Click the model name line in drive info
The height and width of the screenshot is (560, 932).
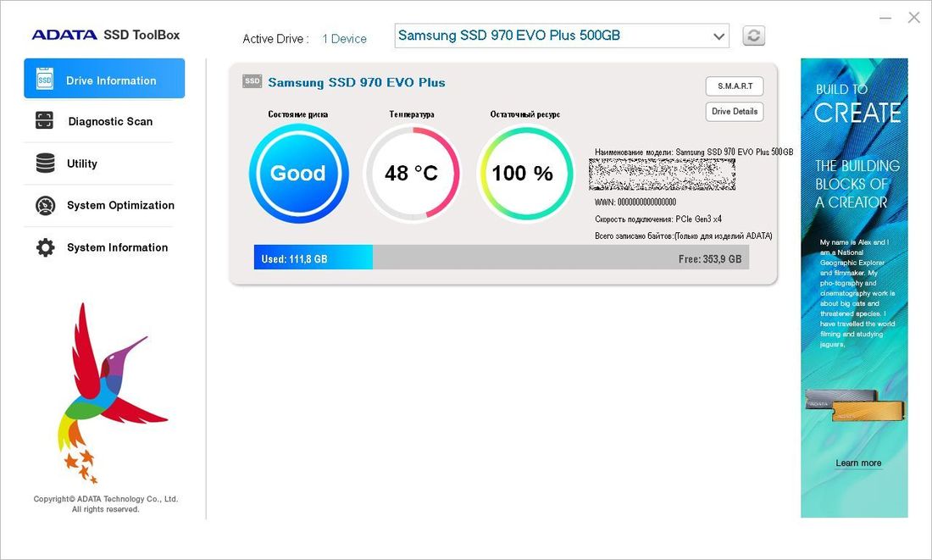(694, 152)
